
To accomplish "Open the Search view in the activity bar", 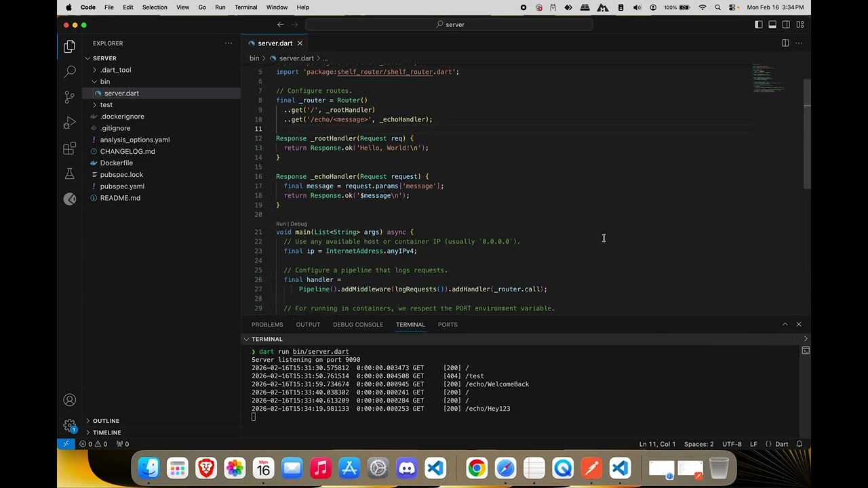I will tap(69, 71).
